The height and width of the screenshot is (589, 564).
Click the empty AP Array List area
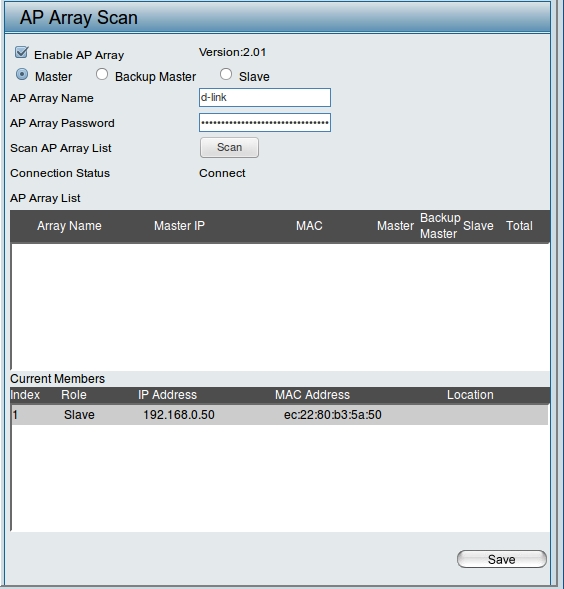click(x=280, y=306)
